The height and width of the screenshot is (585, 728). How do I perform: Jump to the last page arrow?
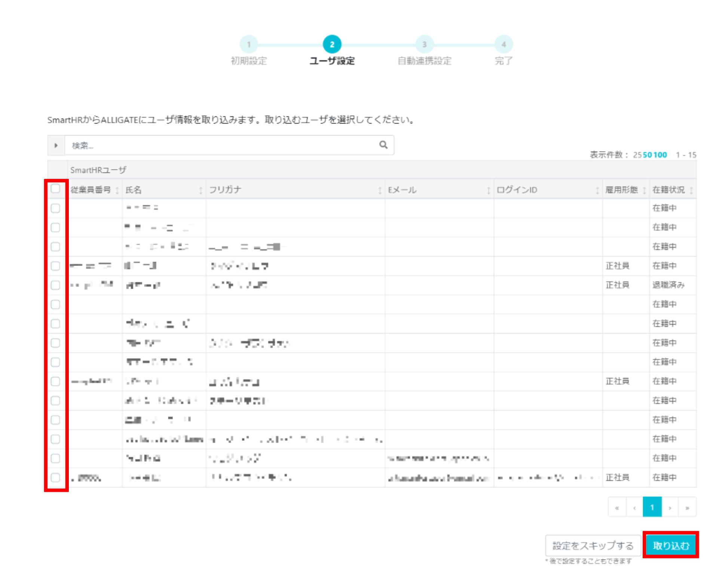pos(687,508)
